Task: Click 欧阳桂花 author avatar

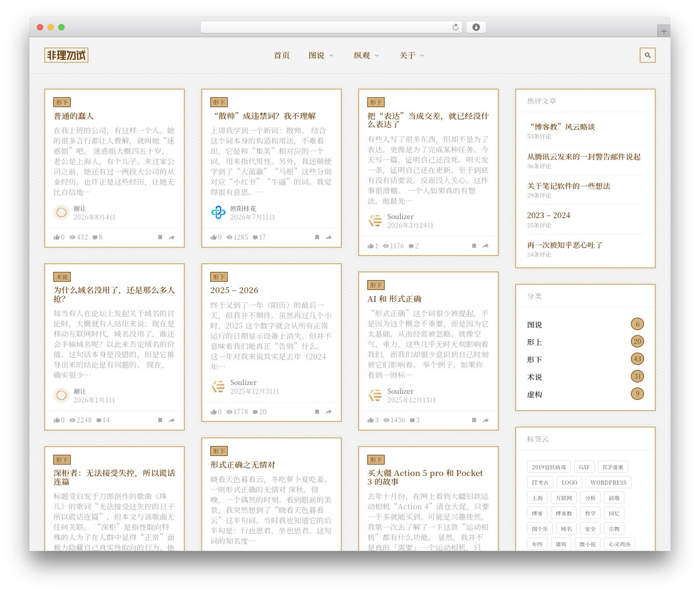Action: pyautogui.click(x=218, y=212)
